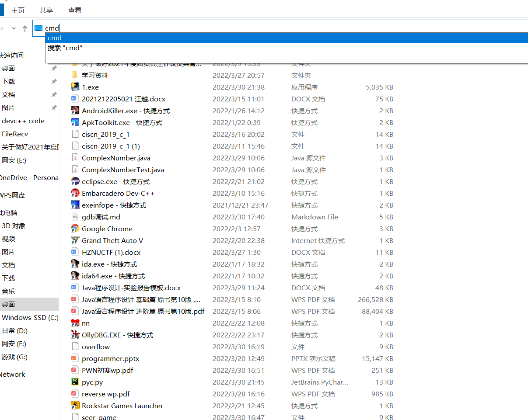Select the highlighted 桌面 under 此电脑
Screen dimensions: 528x420
[29, 305]
